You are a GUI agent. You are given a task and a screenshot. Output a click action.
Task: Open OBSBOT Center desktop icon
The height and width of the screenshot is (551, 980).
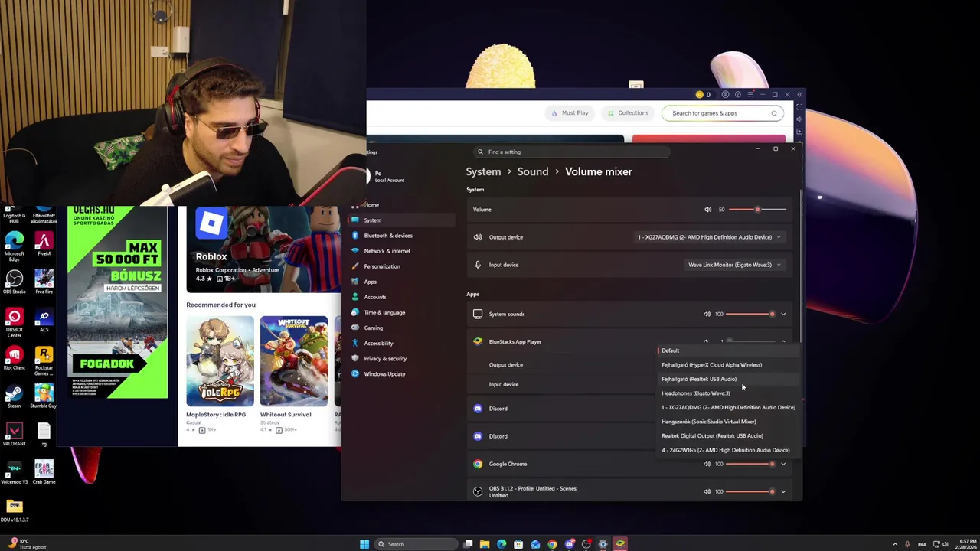pyautogui.click(x=14, y=323)
